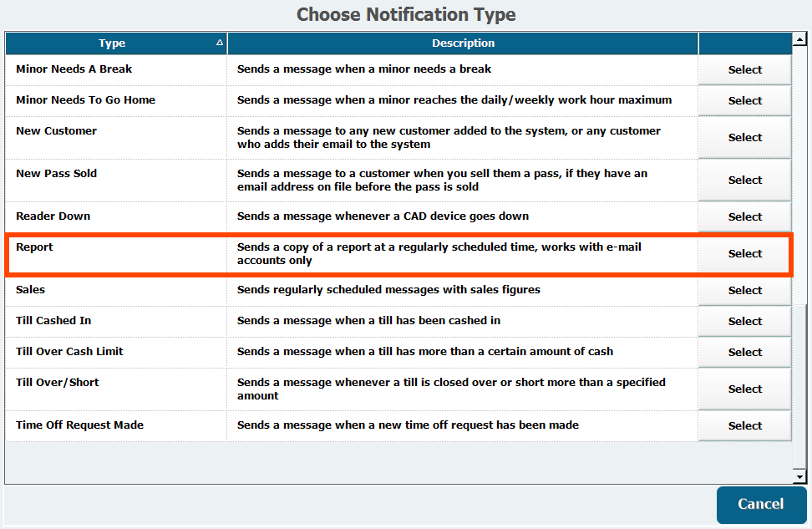Click Select for Reader Down notification
812x529 pixels.
744,217
